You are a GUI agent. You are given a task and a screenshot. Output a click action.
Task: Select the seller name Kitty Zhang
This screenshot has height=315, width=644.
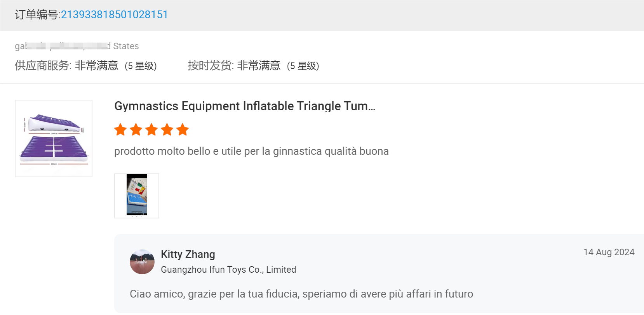tap(188, 254)
